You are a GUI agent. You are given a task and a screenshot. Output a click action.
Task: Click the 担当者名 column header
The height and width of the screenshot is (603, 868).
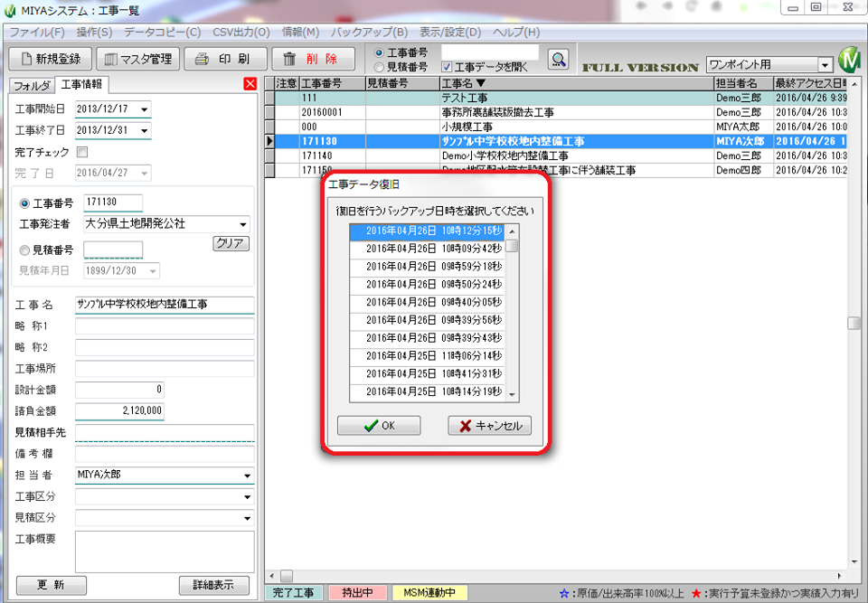[743, 83]
